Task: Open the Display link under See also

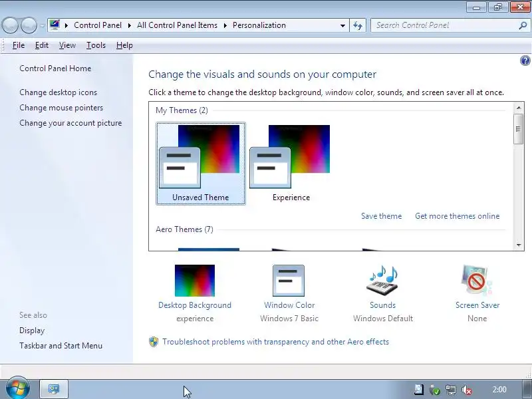Action: [x=32, y=331]
